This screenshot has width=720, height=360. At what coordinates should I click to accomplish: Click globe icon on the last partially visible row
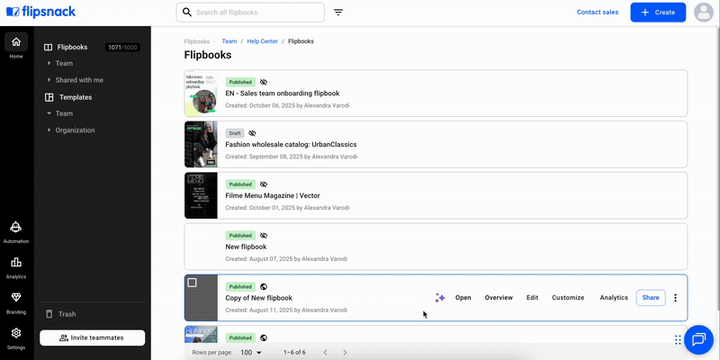pyautogui.click(x=263, y=338)
